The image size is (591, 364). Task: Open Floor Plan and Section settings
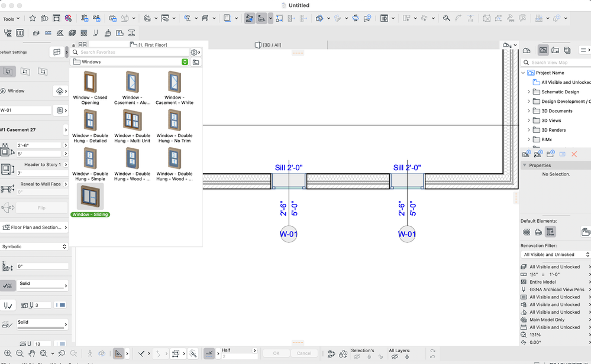[x=34, y=227]
